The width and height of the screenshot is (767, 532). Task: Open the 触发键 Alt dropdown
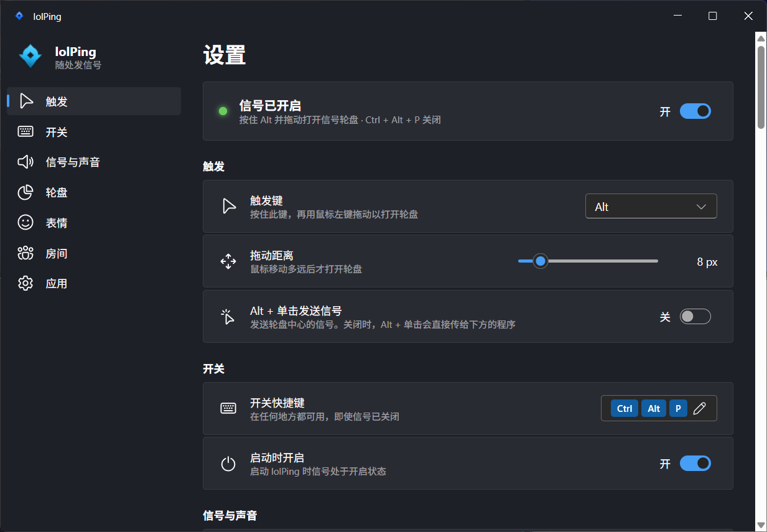651,207
